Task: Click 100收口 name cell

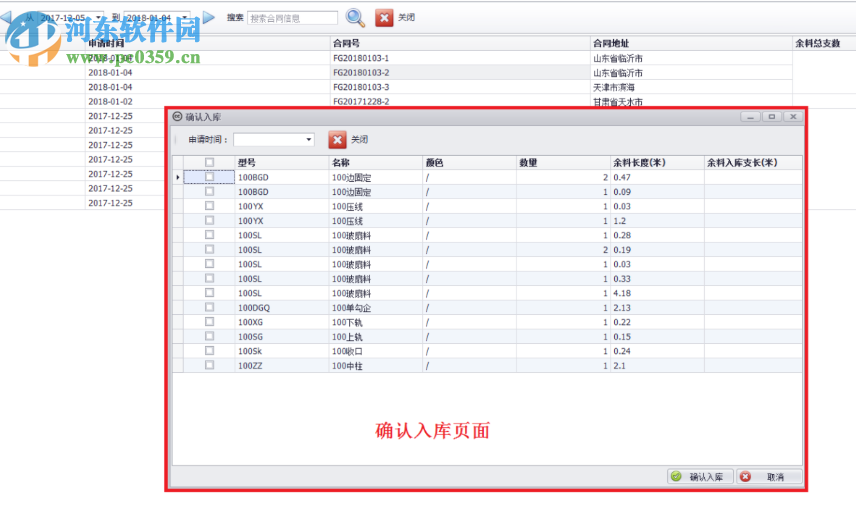Action: pos(376,351)
